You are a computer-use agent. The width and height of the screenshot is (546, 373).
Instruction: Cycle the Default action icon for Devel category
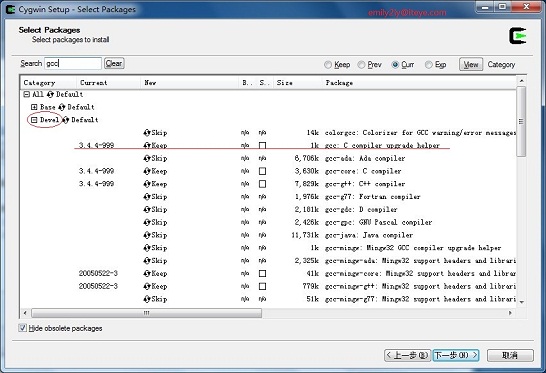pos(66,120)
